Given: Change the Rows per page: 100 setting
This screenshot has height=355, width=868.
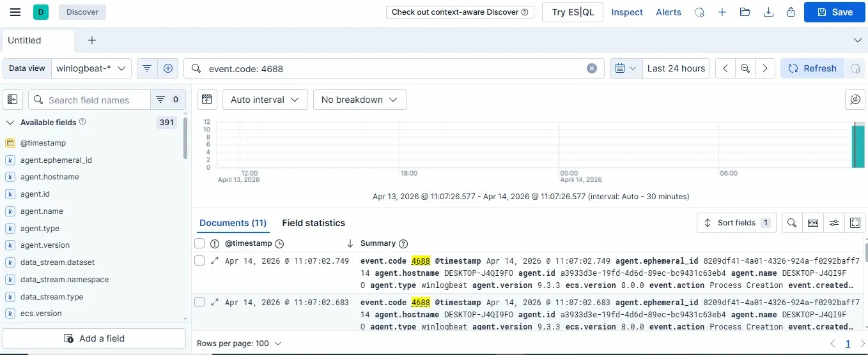Looking at the screenshot, I should (239, 344).
